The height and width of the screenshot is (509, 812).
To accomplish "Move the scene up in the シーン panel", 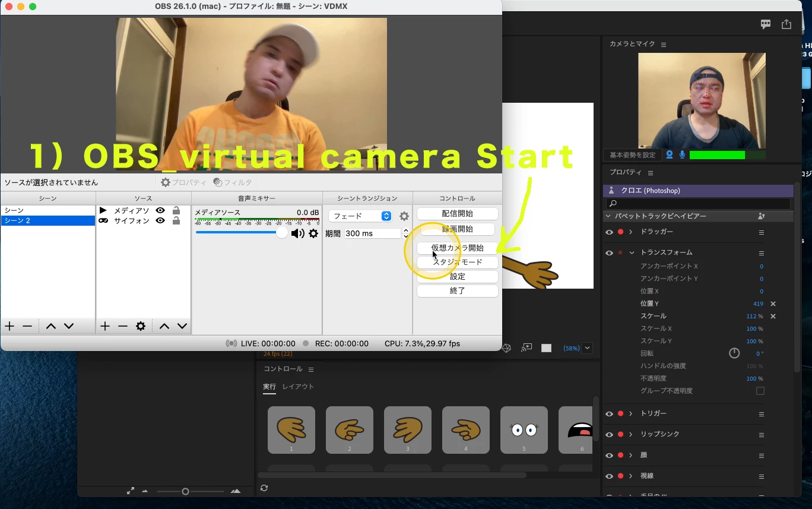I will 51,326.
